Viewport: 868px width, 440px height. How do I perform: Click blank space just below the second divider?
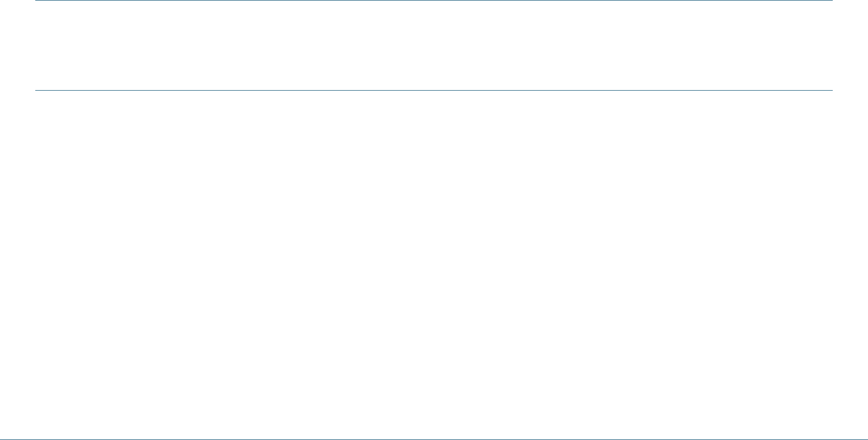(x=434, y=101)
